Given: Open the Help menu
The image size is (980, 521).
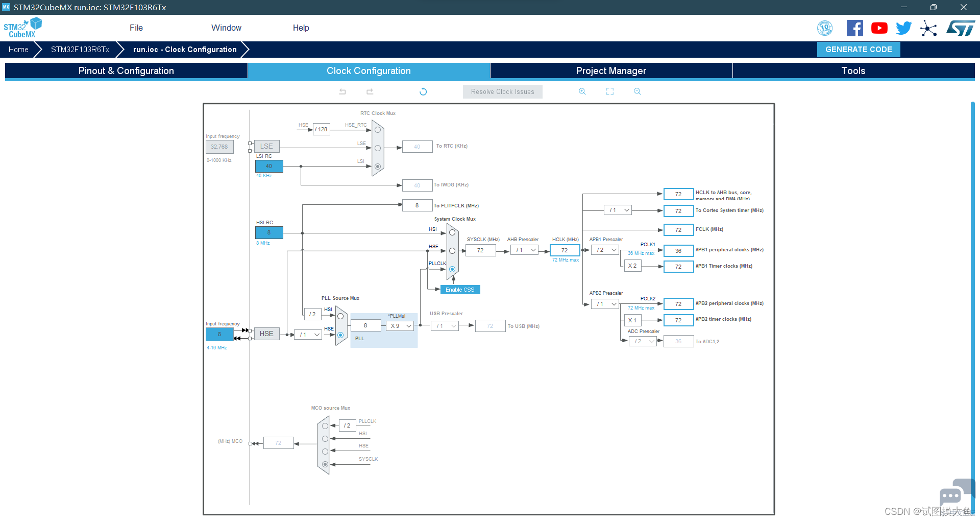Looking at the screenshot, I should (301, 28).
